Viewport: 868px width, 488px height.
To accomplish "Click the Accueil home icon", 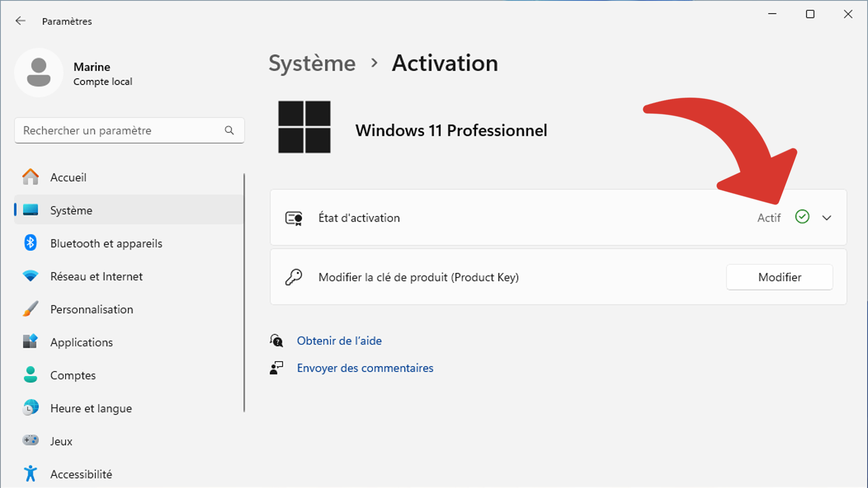I will [x=30, y=177].
